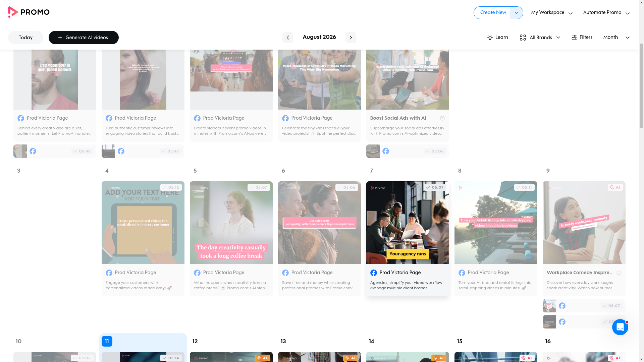644x362 pixels.
Task: Open 'Supercharge social ads' video thumbnail
Action: pos(408,79)
